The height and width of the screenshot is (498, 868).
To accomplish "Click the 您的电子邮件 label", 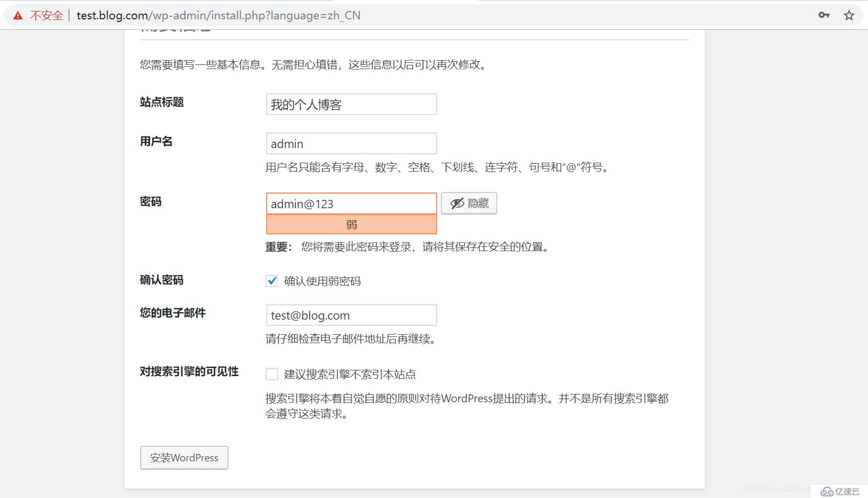I will tap(173, 313).
